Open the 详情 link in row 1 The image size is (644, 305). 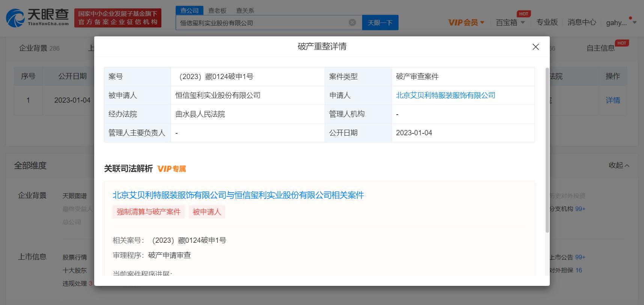[613, 100]
